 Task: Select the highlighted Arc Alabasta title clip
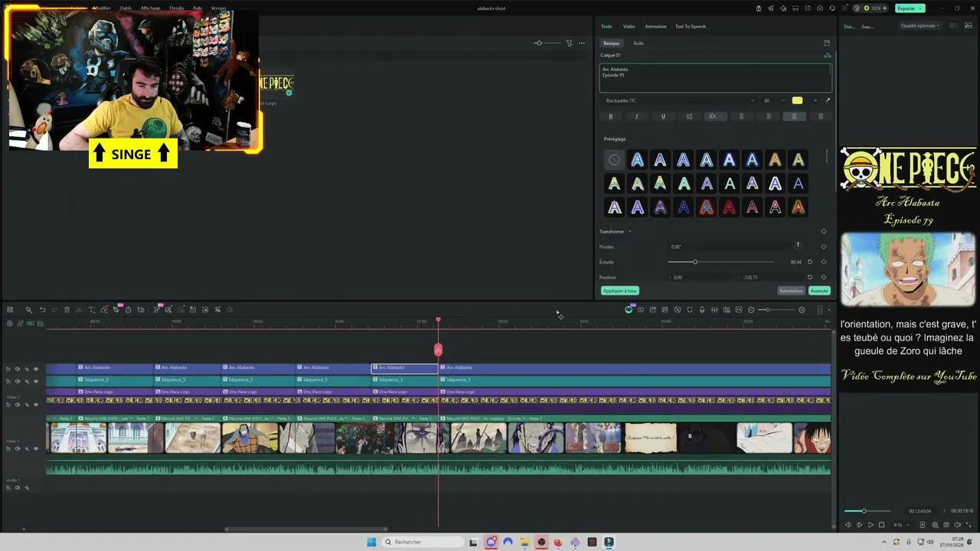point(404,367)
